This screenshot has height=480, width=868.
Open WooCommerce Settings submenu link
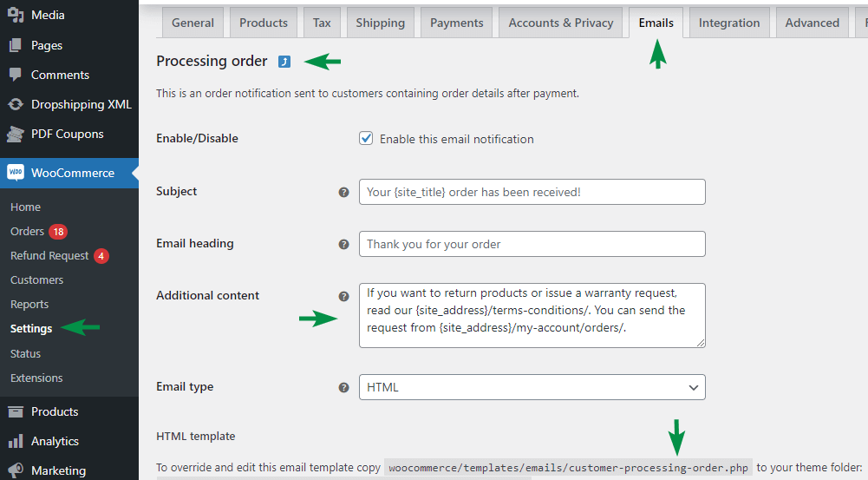31,328
